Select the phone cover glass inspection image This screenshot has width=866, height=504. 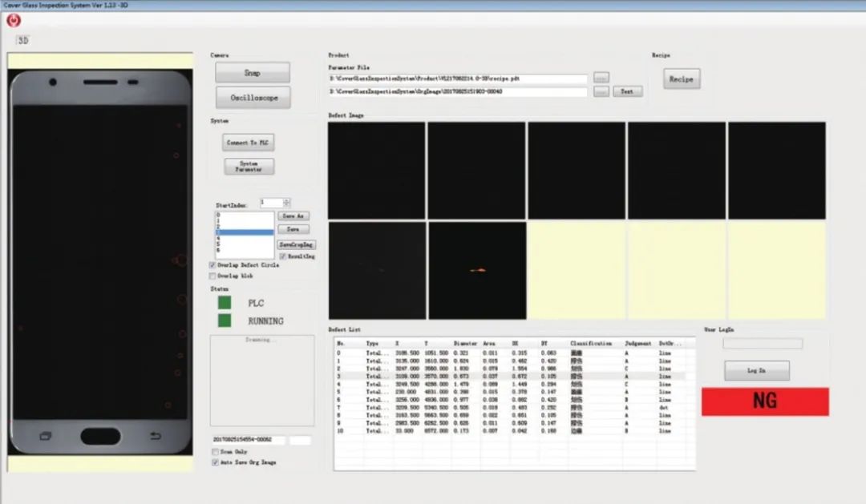tap(100, 262)
